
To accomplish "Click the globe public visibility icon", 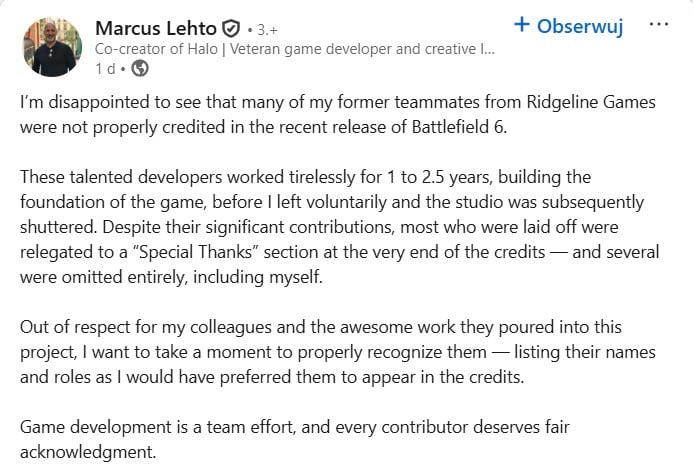I will click(x=140, y=68).
